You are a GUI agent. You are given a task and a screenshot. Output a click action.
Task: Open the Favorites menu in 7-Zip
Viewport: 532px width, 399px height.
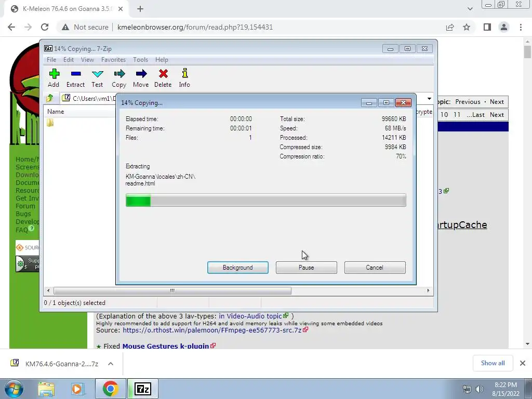pos(113,60)
